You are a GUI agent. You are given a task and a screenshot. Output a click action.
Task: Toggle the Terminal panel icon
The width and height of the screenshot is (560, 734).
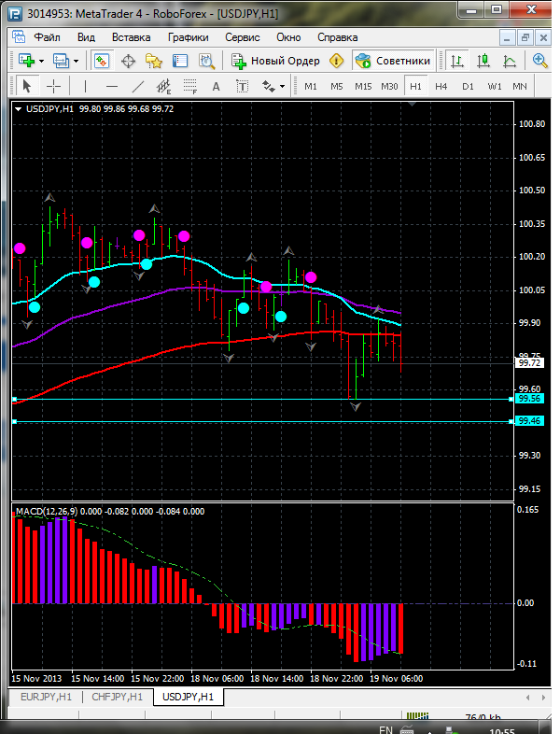180,61
